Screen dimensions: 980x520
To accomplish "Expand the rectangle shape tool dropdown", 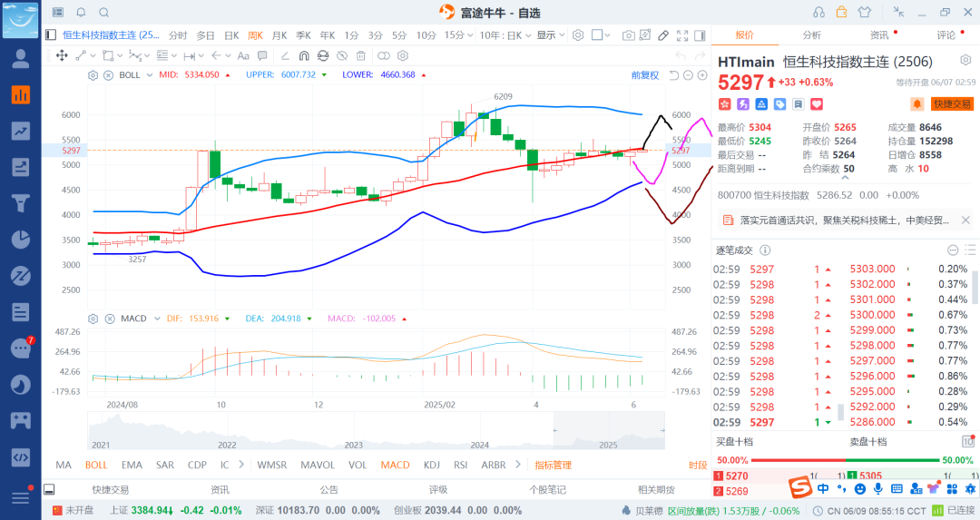I will pyautogui.click(x=120, y=55).
